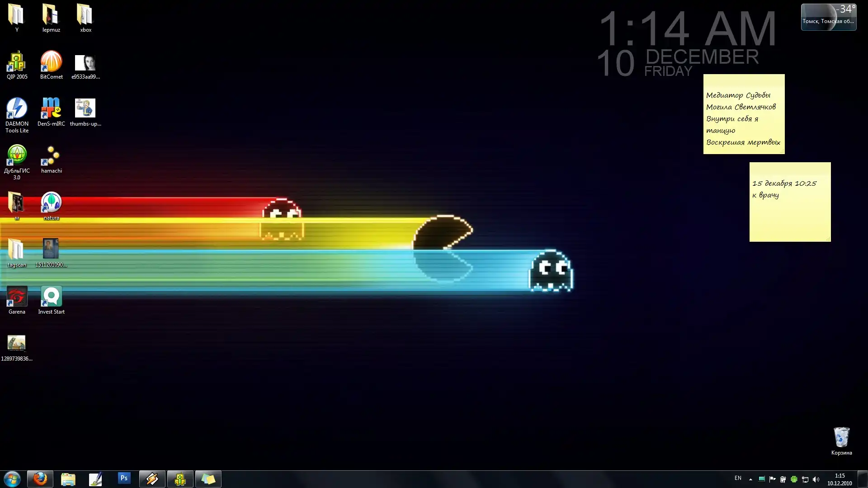Select the Корзина recycle bin
This screenshot has width=868, height=488.
coord(841,438)
